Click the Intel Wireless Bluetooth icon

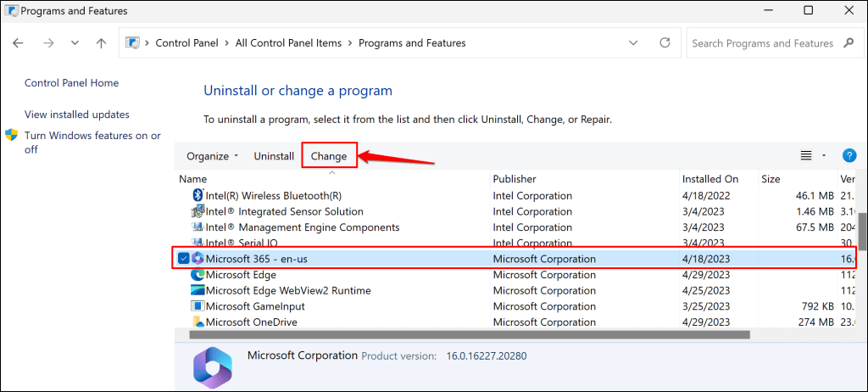click(198, 195)
